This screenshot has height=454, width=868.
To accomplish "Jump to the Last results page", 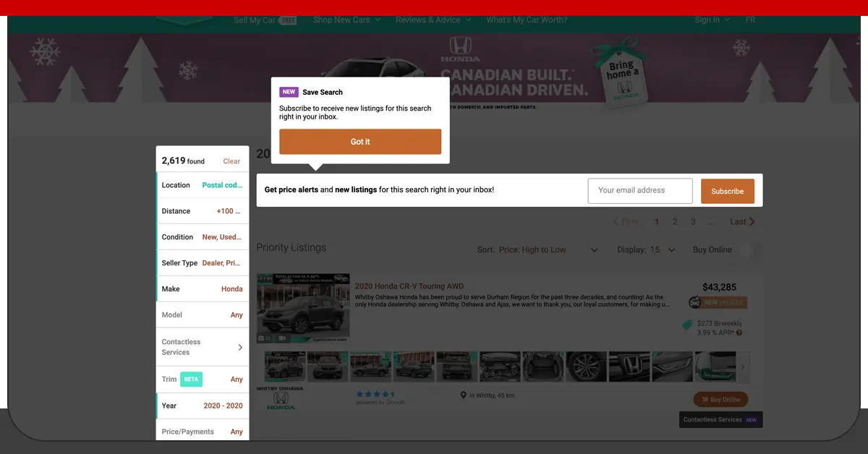I will (x=742, y=222).
